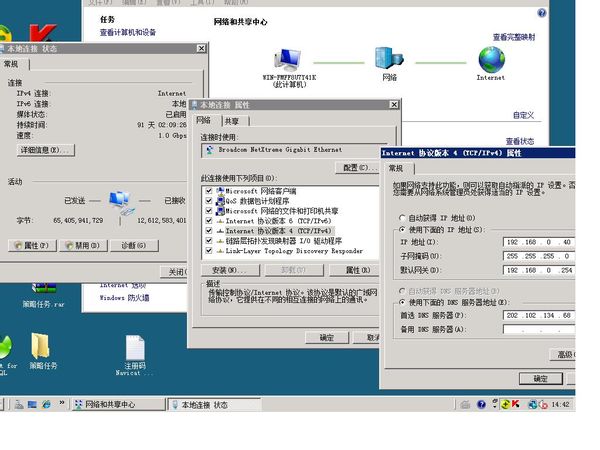Screen dimensions: 600x450
Task: Uncheck Internet 协议版本 6 (TCP/IPv6) checkbox
Action: (x=209, y=220)
